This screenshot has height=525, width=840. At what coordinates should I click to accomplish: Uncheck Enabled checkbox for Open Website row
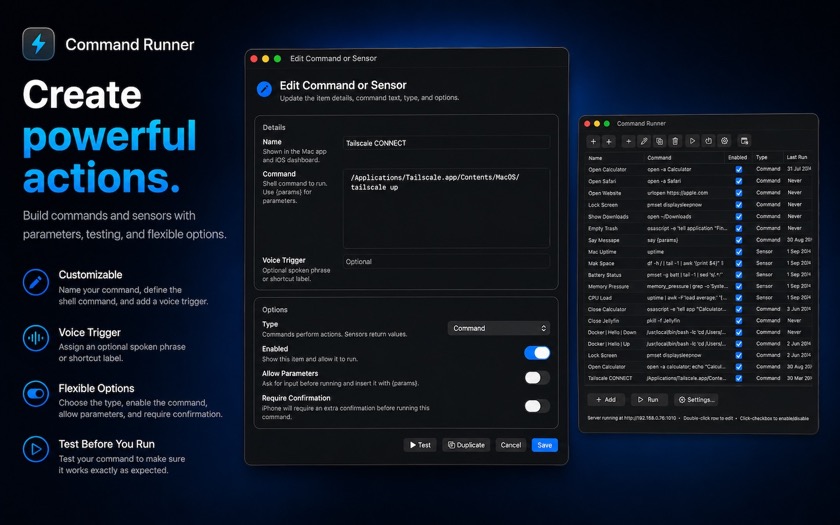739,193
